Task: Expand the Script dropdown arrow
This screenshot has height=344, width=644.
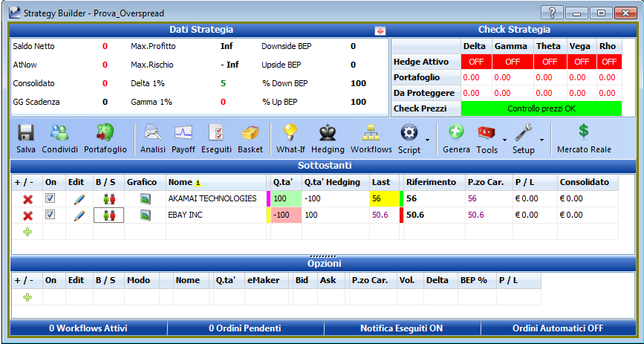Action: pos(428,140)
